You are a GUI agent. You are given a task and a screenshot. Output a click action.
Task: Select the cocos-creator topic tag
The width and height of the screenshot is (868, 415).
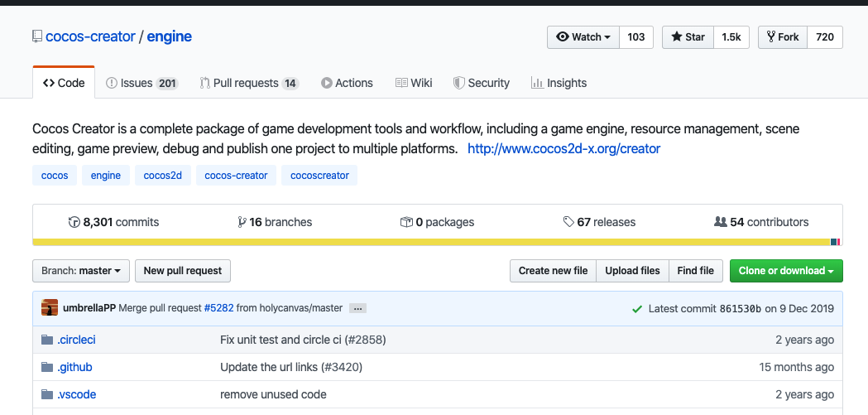(236, 176)
